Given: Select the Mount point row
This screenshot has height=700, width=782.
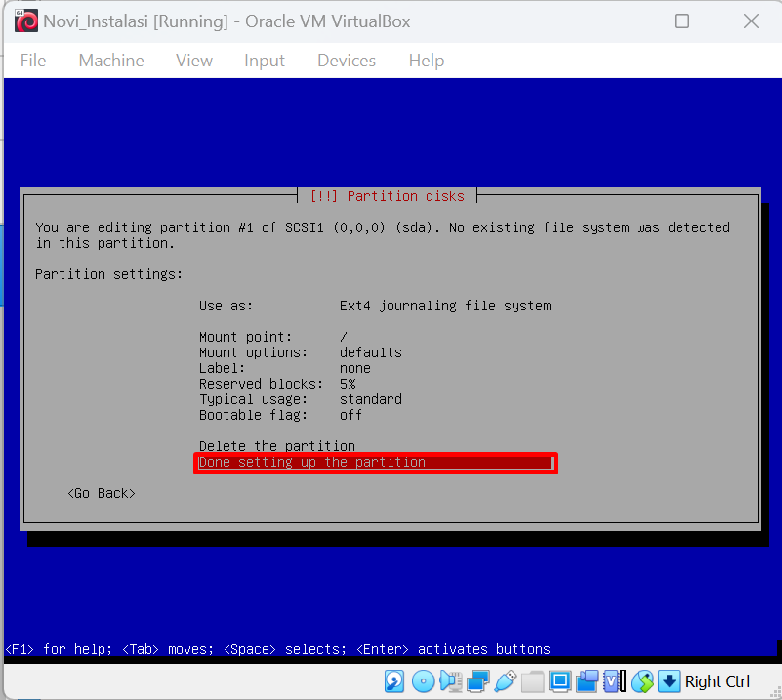Looking at the screenshot, I should [273, 337].
